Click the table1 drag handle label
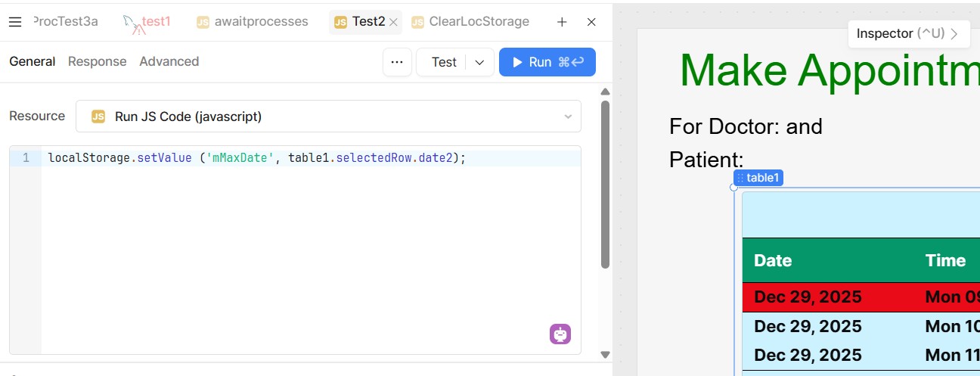This screenshot has height=376, width=980. pos(758,178)
